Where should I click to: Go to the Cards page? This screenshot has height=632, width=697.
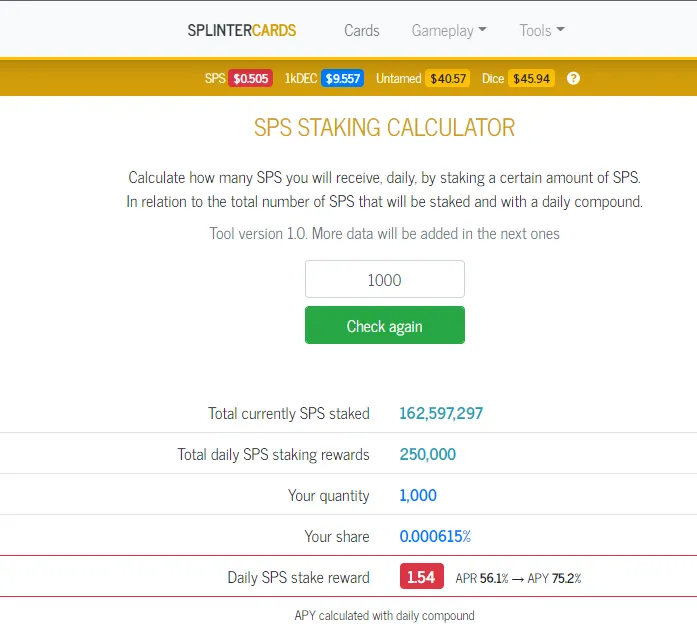coord(361,30)
